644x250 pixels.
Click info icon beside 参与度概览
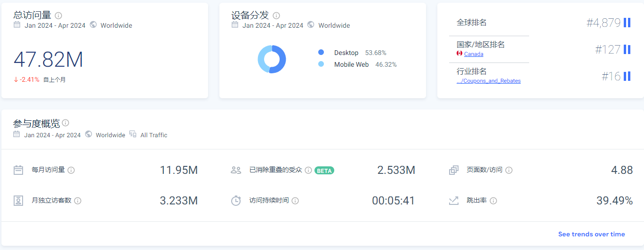(x=65, y=123)
